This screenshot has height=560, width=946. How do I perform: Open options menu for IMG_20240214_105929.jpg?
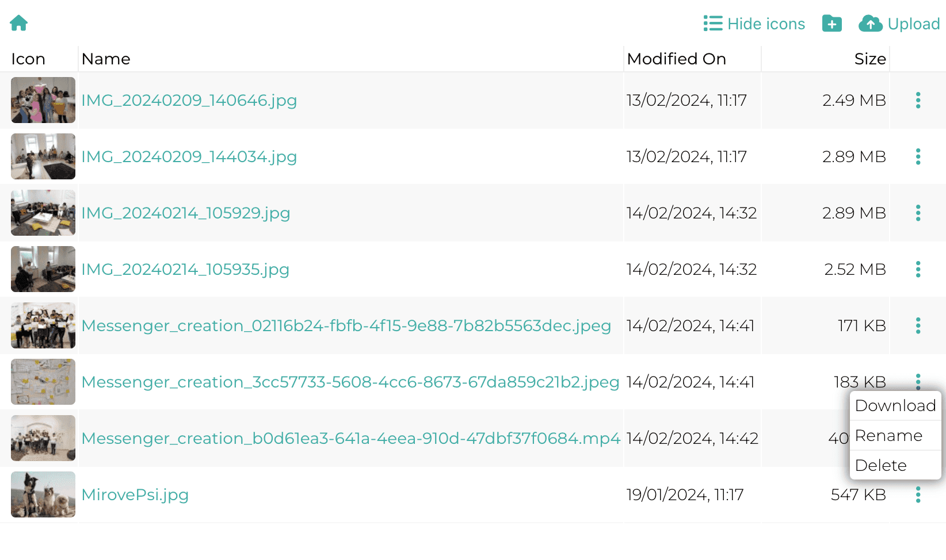click(x=918, y=213)
